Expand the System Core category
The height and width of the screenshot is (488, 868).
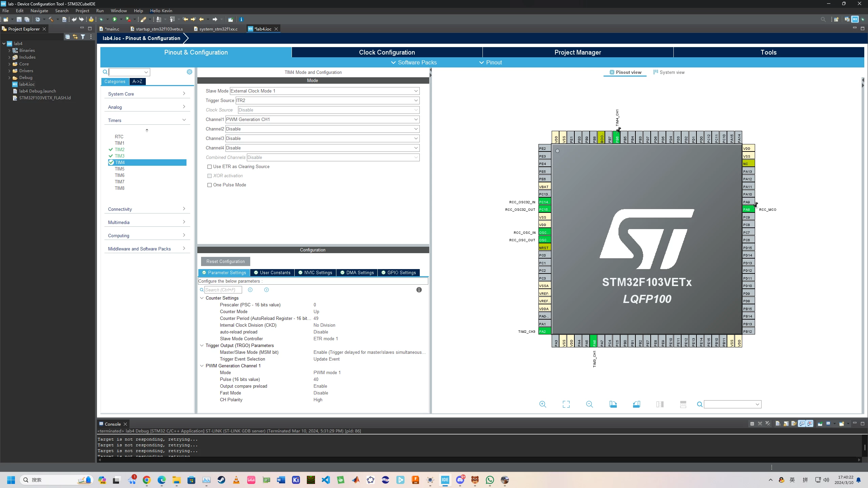(x=147, y=94)
